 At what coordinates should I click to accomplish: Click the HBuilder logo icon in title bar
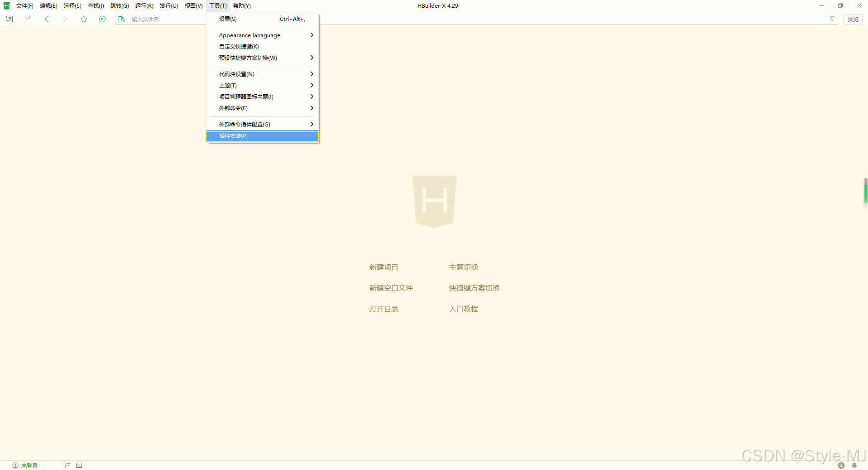(6, 5)
